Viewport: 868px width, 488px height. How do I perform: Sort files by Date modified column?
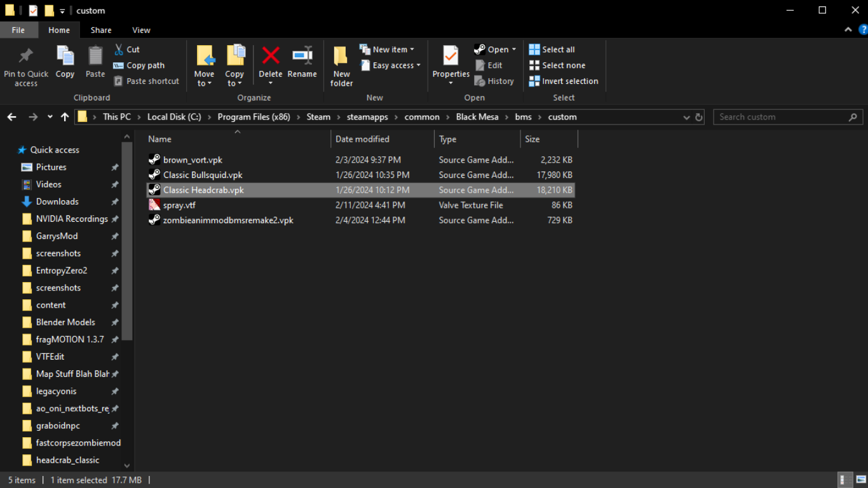click(383, 139)
